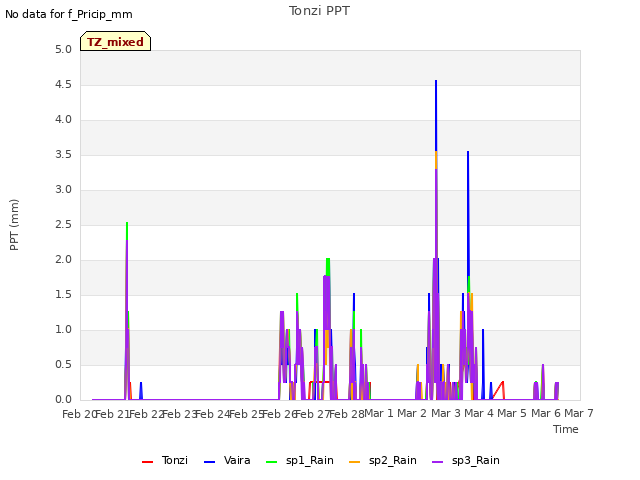
Task: Click the Tonzi PPT chart title
Action: coord(319,11)
